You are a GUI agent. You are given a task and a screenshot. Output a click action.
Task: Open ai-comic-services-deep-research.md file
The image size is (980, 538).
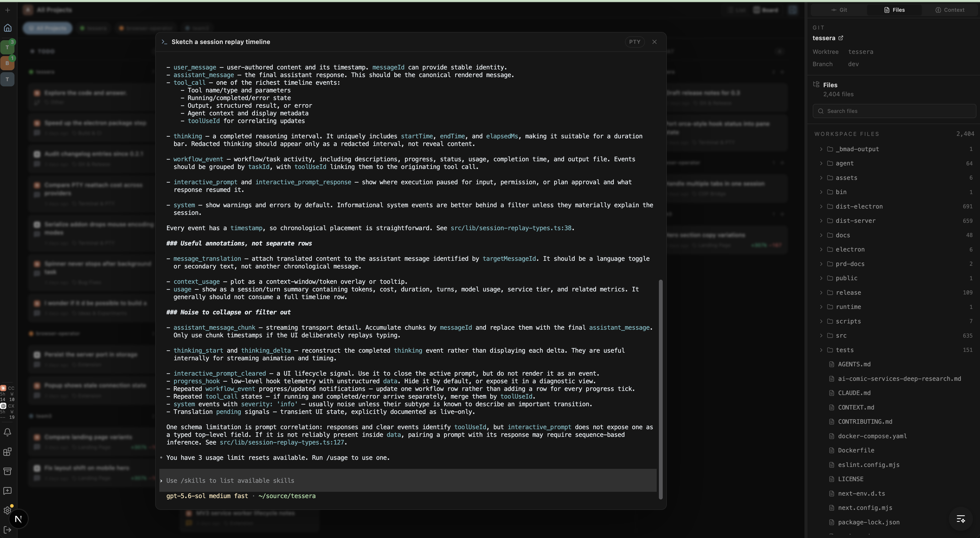(899, 379)
